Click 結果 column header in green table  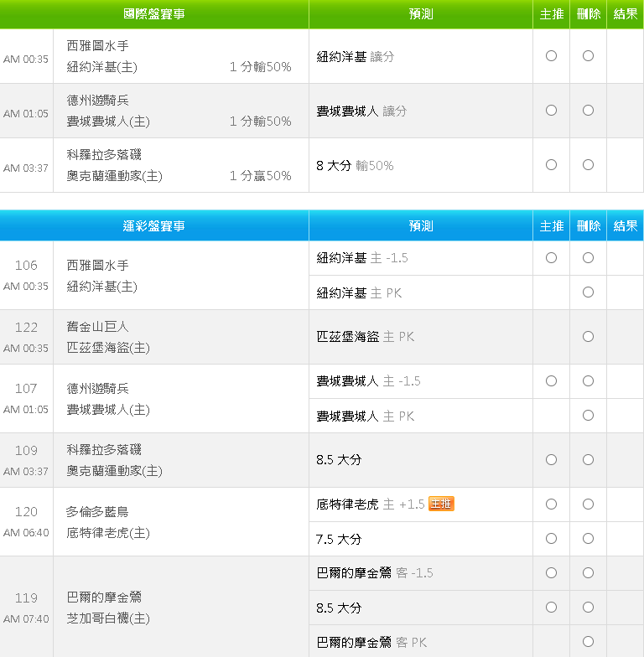pos(626,14)
